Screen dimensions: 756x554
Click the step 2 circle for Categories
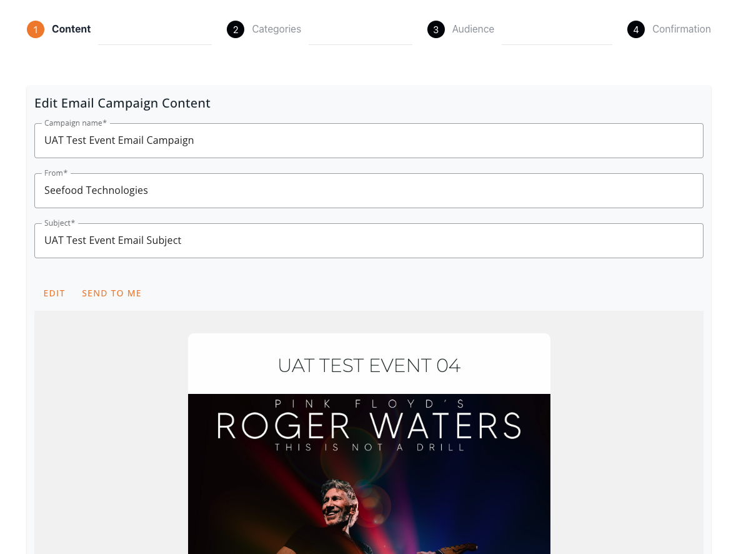236,29
